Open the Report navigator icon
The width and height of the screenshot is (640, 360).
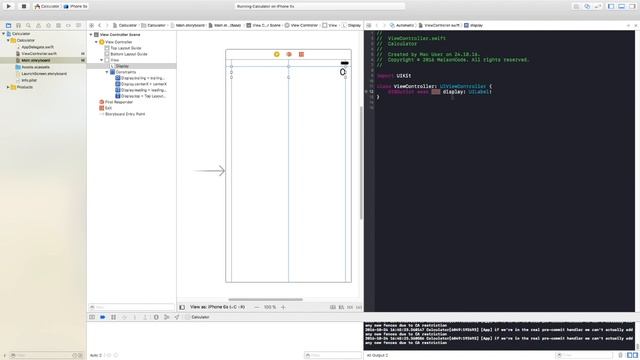pyautogui.click(x=78, y=25)
